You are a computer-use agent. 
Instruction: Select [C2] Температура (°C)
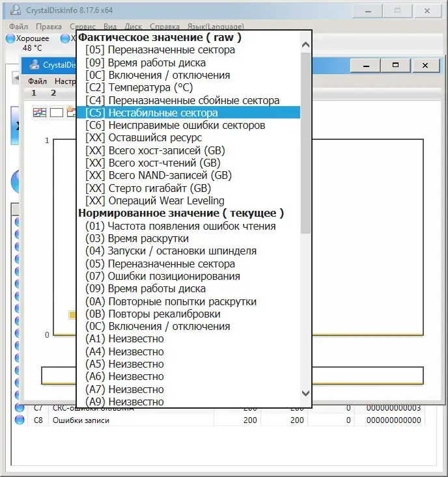pos(188,88)
